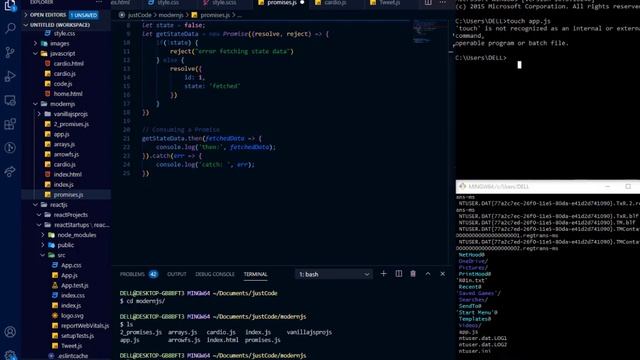Open index.html in modernjs folder
Viewport: 640px width, 360px height.
click(67, 174)
